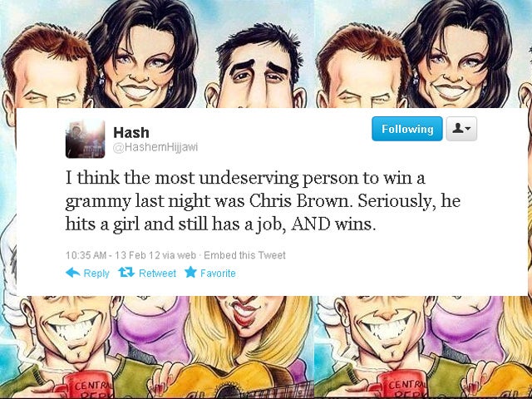Screen dimensions: 532x399
Task: Open the 10:35 AM - 13 Feb 12 timestamp
Action: pos(113,255)
